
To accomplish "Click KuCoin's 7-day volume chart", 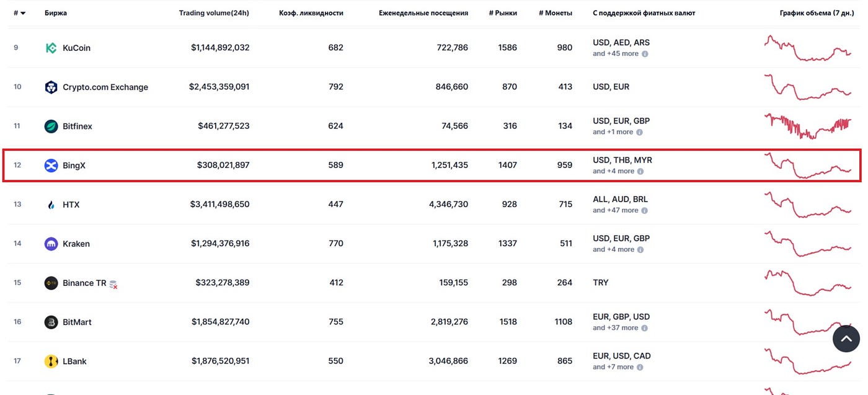I will pos(808,48).
